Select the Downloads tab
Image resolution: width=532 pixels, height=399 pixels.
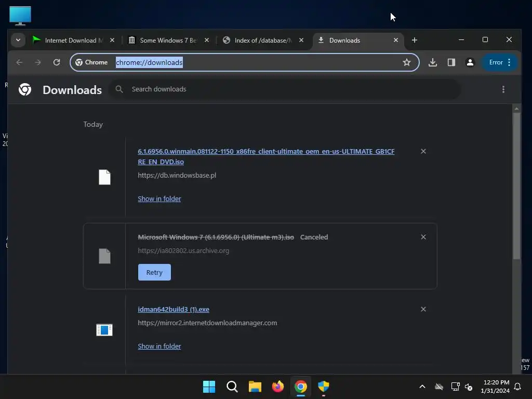coord(358,40)
